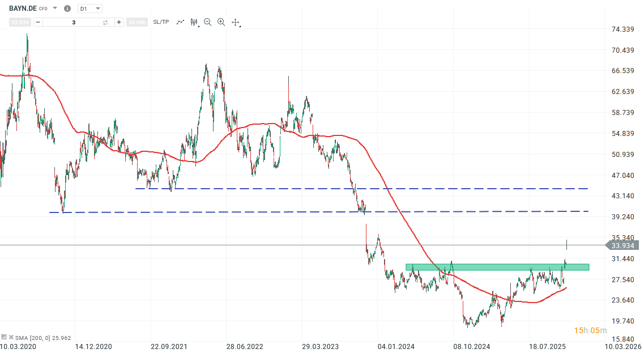Select the line chart drawing icon
The width and height of the screenshot is (644, 353).
coord(180,22)
